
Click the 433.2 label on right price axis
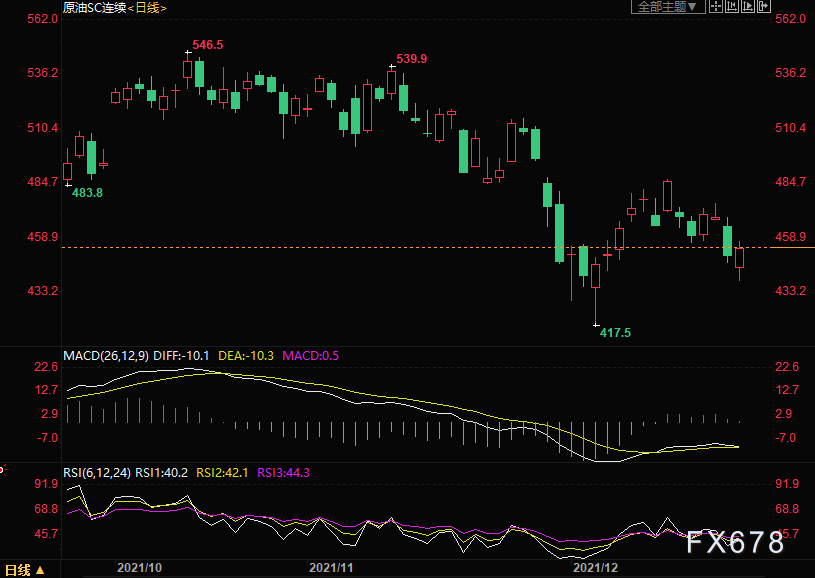[x=791, y=291]
